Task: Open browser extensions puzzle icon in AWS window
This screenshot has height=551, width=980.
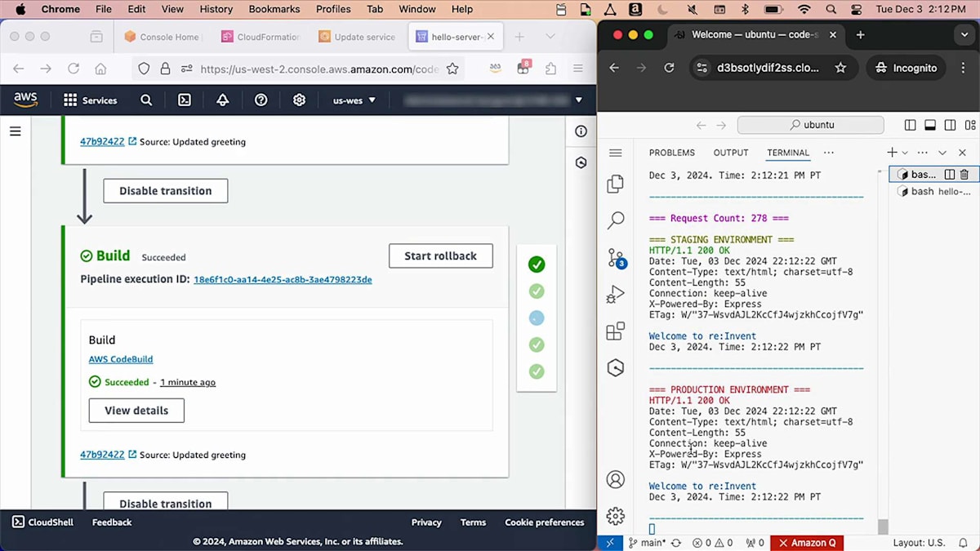Action: pyautogui.click(x=550, y=69)
